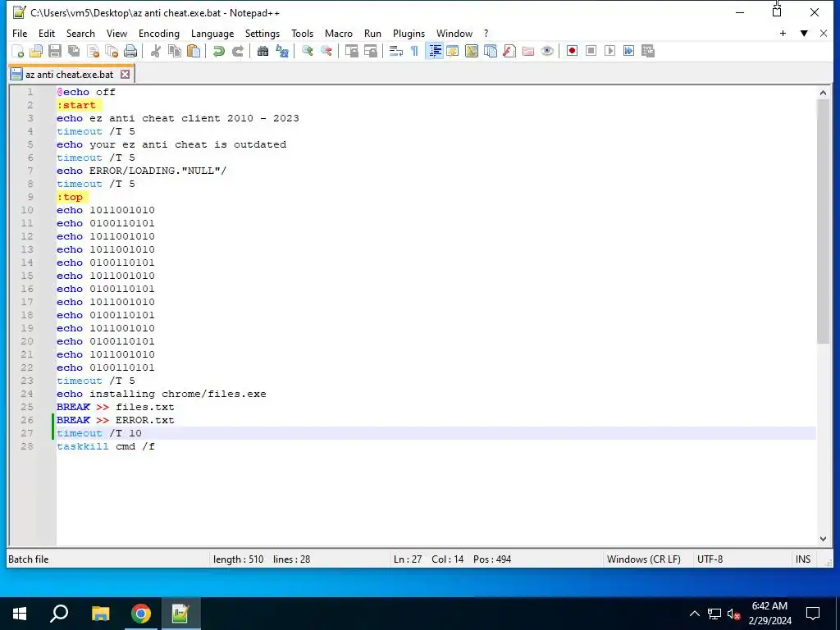Cut selection with the scissors icon
Viewport: 840px width, 630px height.
[156, 51]
